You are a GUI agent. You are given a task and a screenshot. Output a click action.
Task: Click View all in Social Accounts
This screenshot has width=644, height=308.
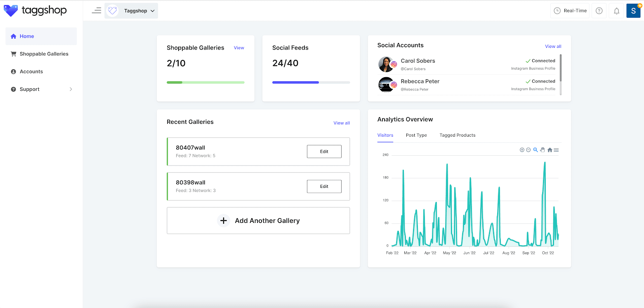553,46
